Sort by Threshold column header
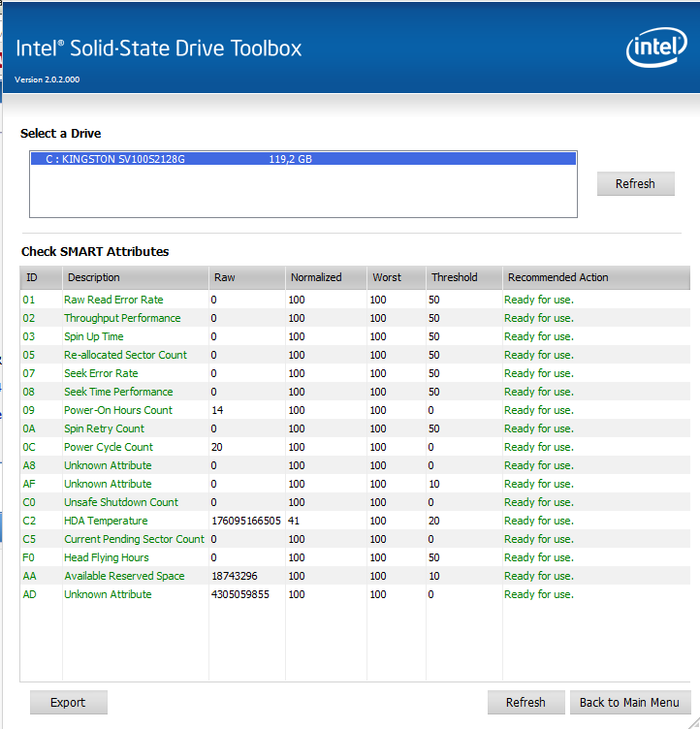700x729 pixels. coord(464,277)
